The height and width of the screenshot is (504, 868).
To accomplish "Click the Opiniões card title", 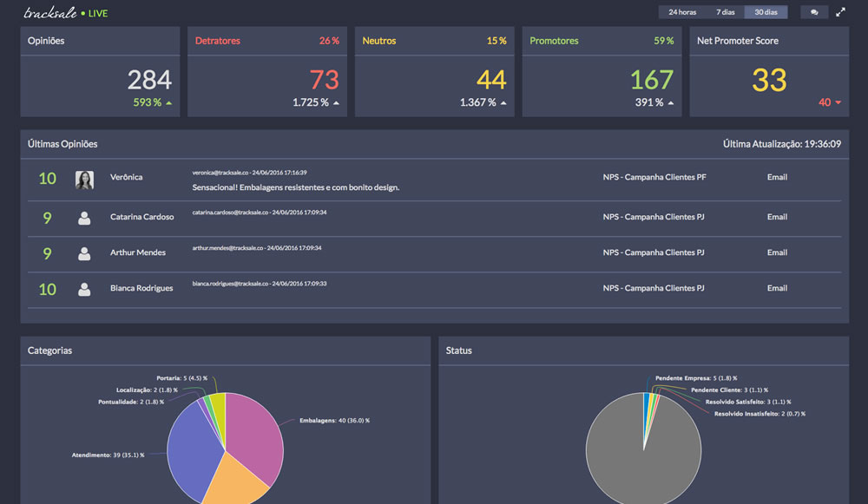I will click(x=46, y=41).
